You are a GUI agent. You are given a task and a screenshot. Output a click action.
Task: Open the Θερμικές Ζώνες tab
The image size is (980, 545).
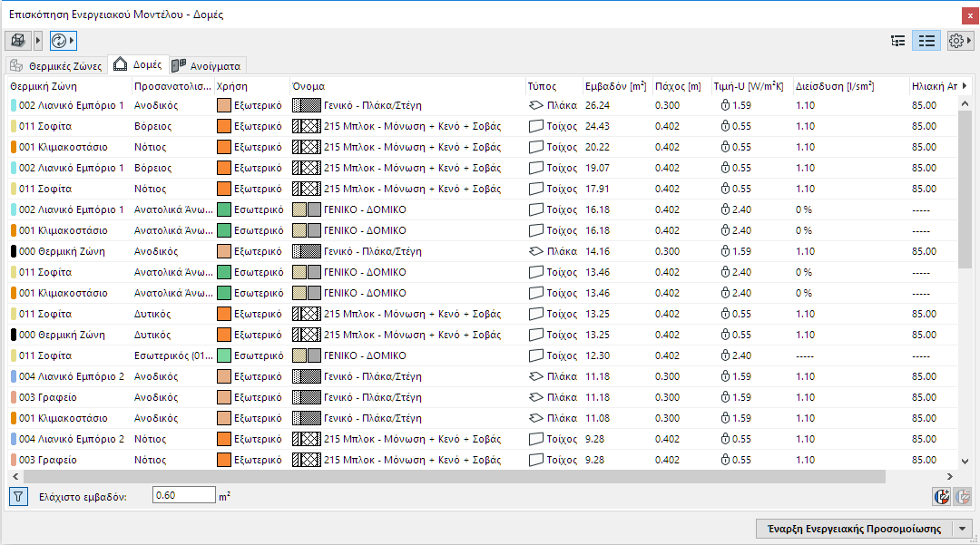pos(56,65)
